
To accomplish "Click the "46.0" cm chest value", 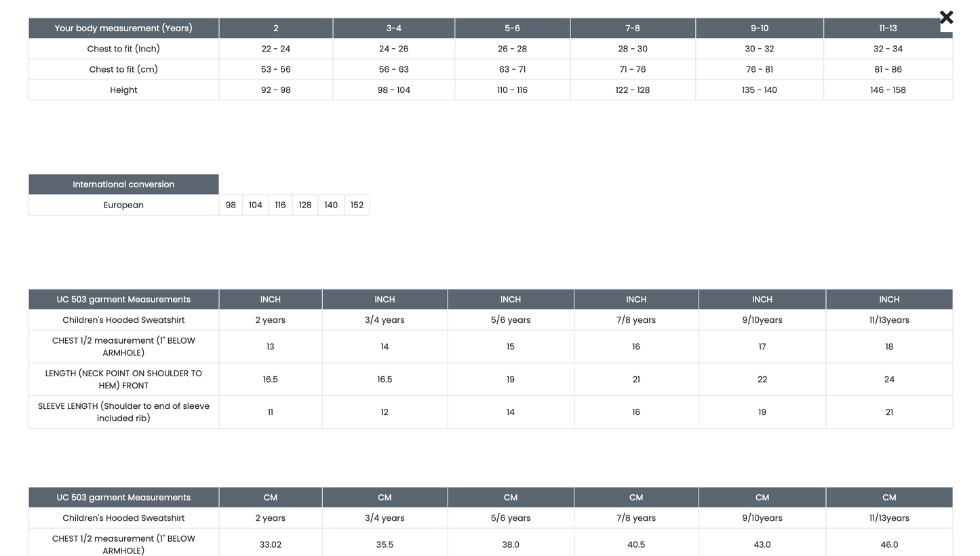I will coord(889,544).
